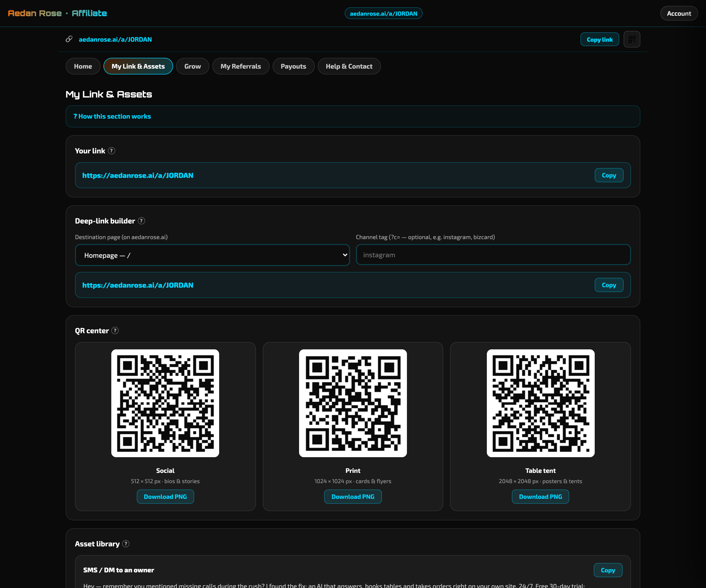Copy the link in Your link section

click(x=609, y=175)
